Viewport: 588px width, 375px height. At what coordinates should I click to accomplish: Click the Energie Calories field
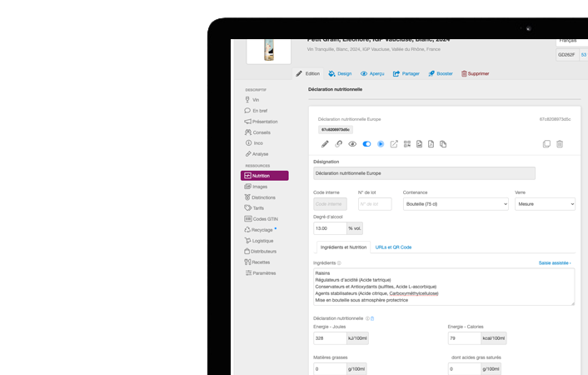point(465,338)
